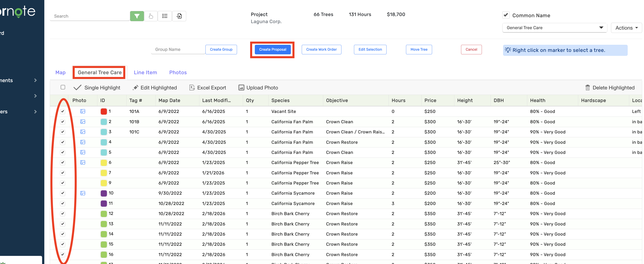Click the Delete Highlighted trash icon

[588, 87]
